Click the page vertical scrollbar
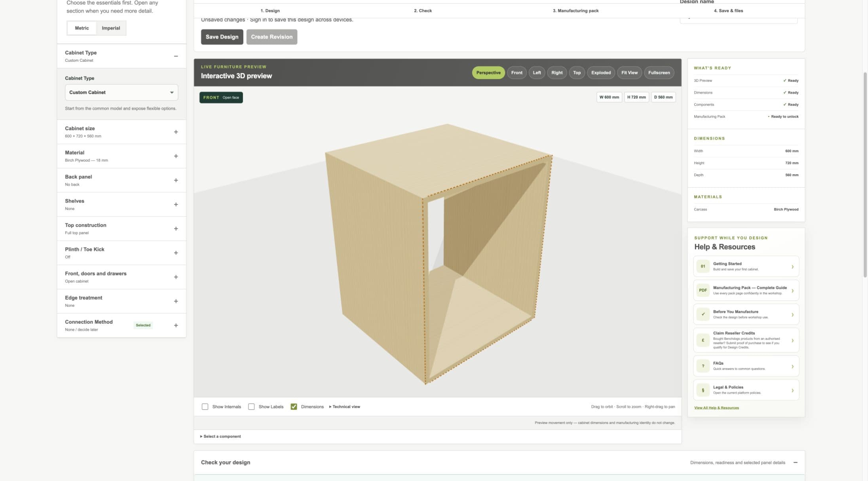868x481 pixels. point(865,174)
